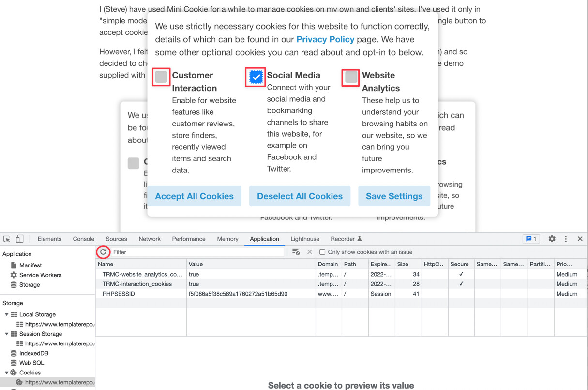The image size is (588, 390).
Task: Toggle the device toolbar icon
Action: pos(19,239)
